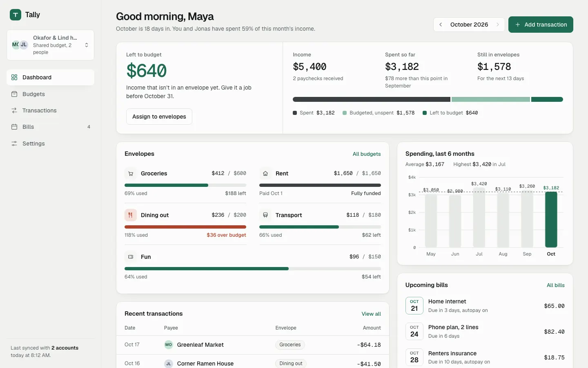Open the Dashboard menu item
The image size is (588, 368).
[x=50, y=77]
